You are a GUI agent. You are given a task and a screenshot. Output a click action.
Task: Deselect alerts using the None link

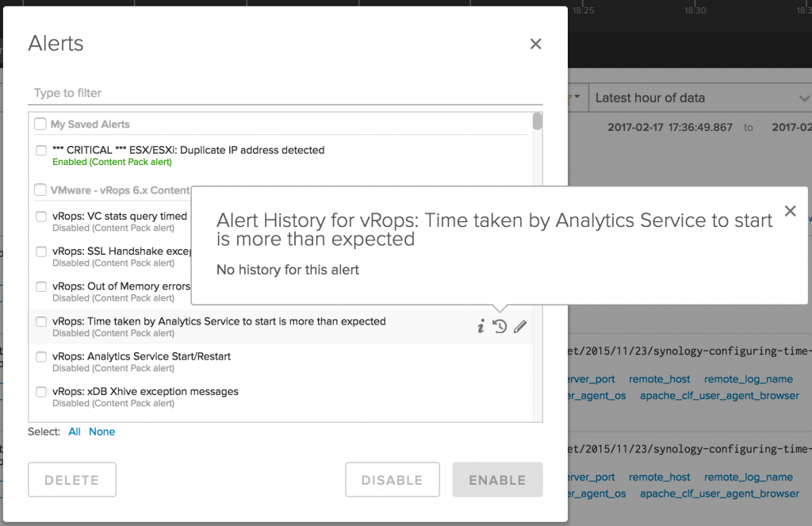pyautogui.click(x=102, y=432)
